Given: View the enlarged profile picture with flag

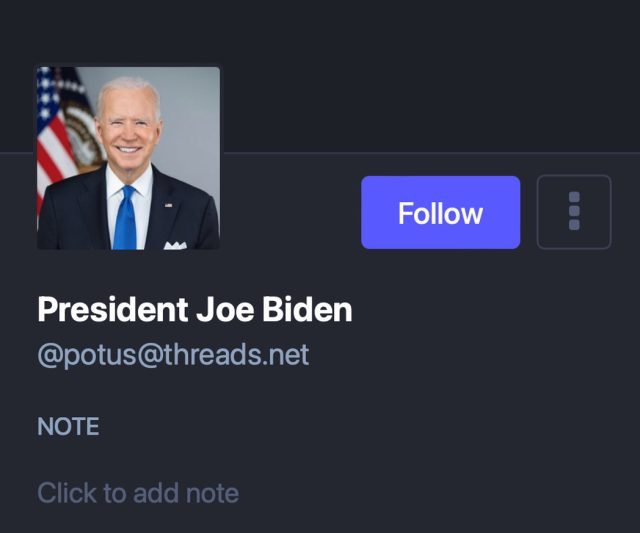Looking at the screenshot, I should point(128,158).
